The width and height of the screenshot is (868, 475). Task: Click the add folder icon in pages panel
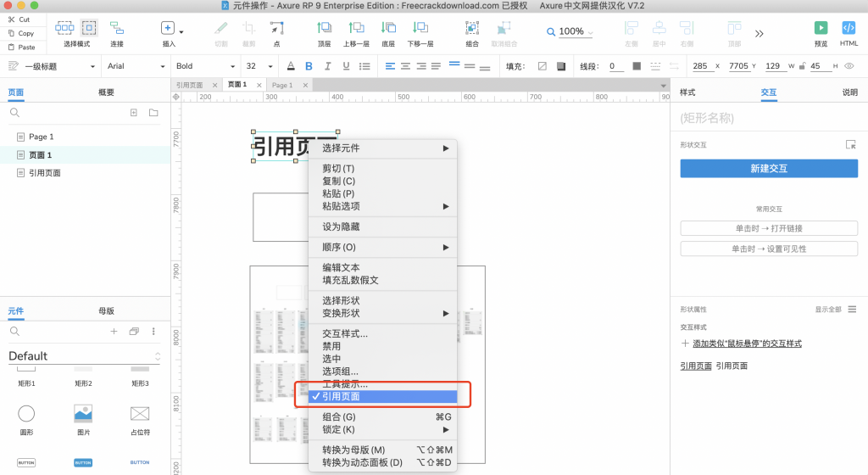[x=153, y=113]
